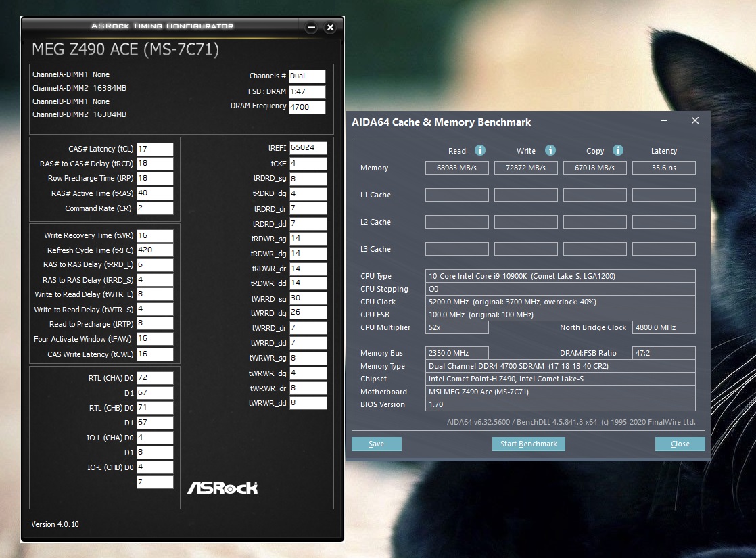
Task: Click the Memory Bus value 2350.0 MHz
Action: (x=456, y=353)
